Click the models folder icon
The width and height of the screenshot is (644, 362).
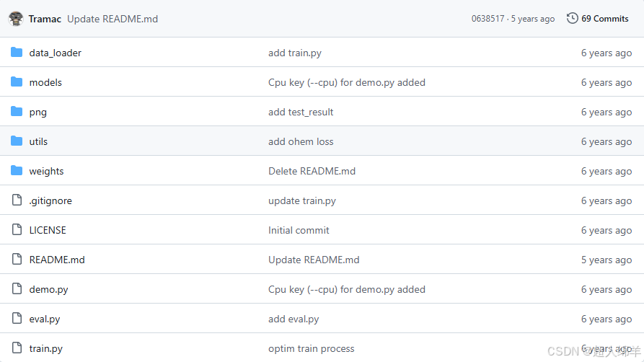17,81
